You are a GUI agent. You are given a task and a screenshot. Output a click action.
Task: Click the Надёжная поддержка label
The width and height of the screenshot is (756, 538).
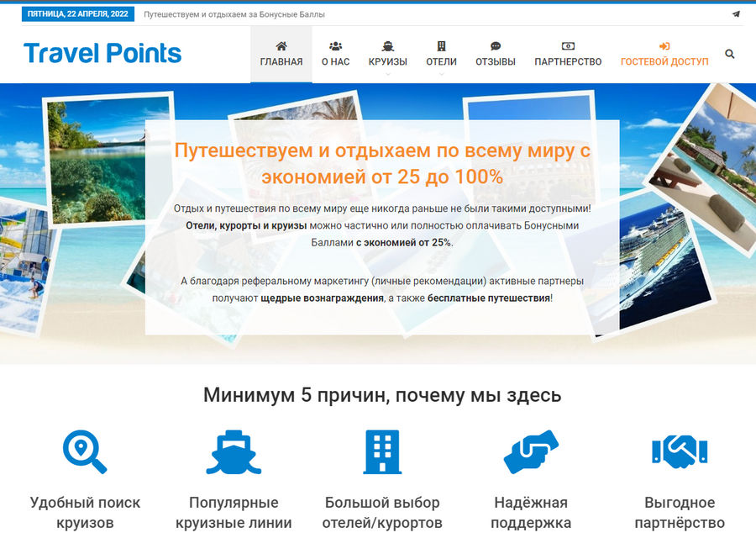(531, 513)
